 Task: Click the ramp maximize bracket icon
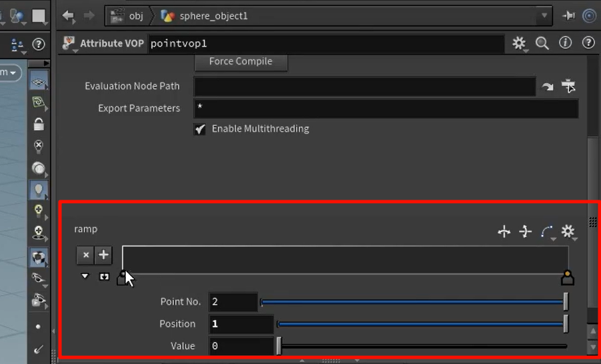(x=104, y=276)
